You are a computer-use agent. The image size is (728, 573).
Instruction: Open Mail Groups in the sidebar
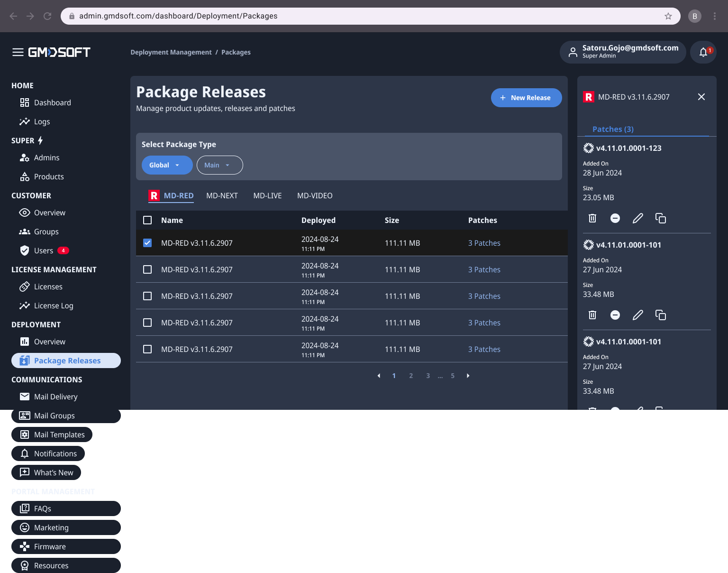66,416
